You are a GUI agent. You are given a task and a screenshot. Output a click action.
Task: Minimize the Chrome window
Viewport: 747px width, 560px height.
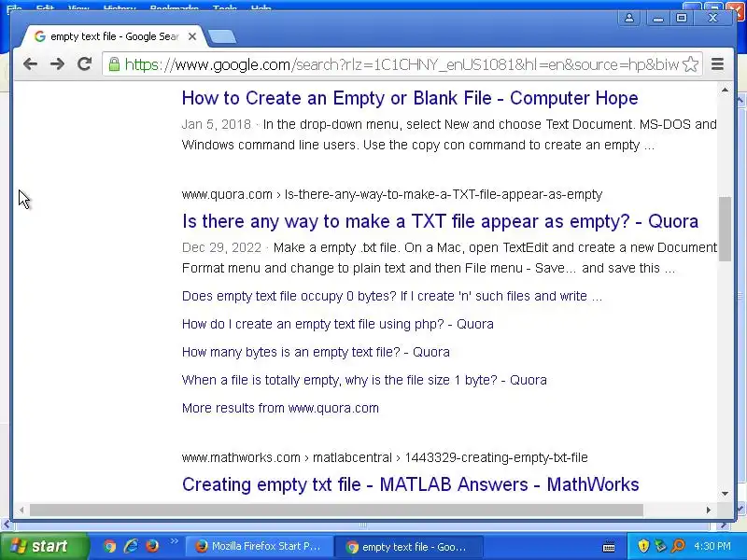pos(658,18)
